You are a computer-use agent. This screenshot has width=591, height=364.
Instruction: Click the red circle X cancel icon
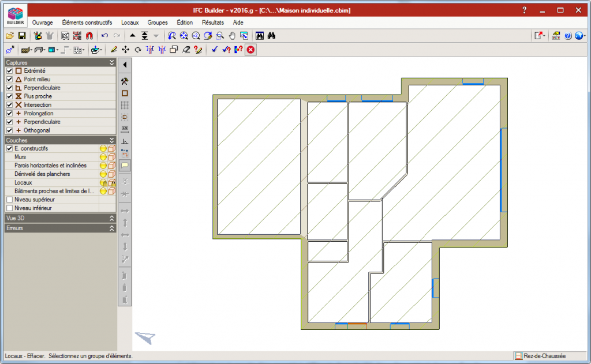pyautogui.click(x=250, y=50)
